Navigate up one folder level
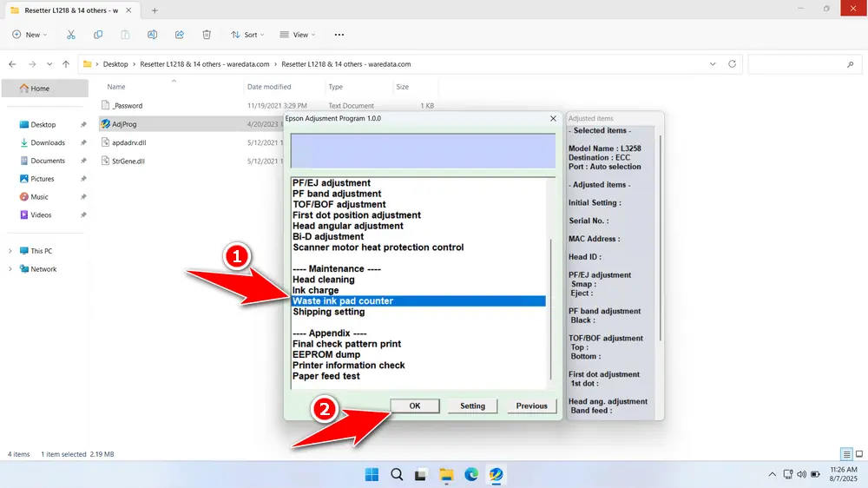 (66, 64)
